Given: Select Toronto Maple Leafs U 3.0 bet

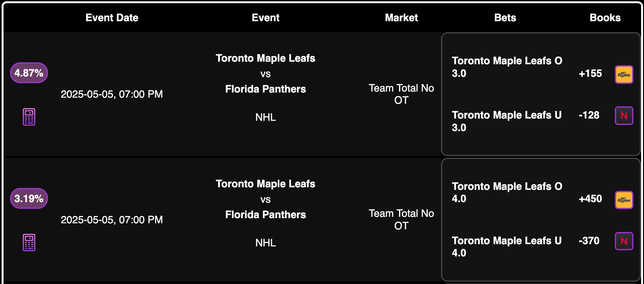Looking at the screenshot, I should pos(507,121).
